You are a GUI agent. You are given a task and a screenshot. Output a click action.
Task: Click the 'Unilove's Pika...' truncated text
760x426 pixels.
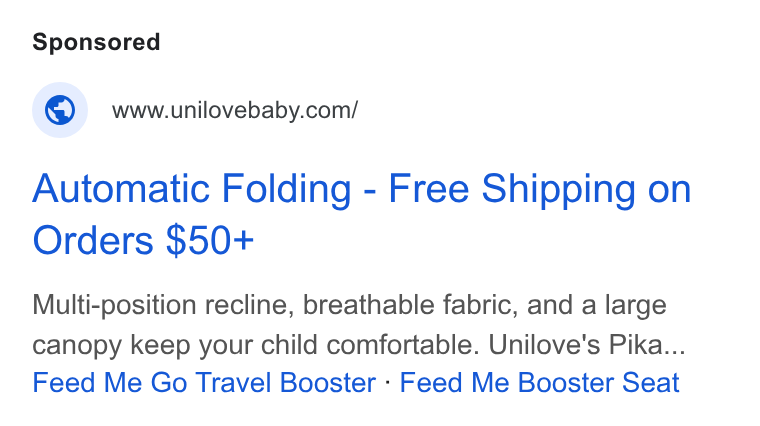[x=587, y=345]
